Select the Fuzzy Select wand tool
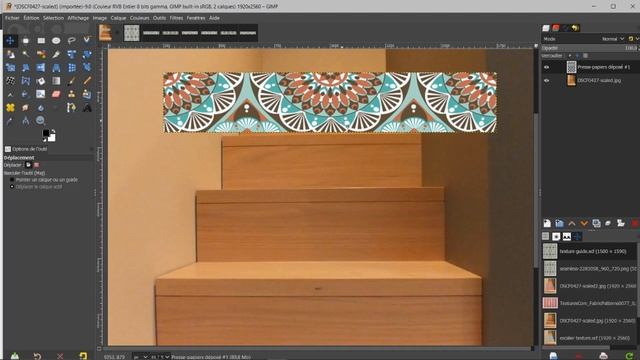640x360 pixels. tap(26, 53)
